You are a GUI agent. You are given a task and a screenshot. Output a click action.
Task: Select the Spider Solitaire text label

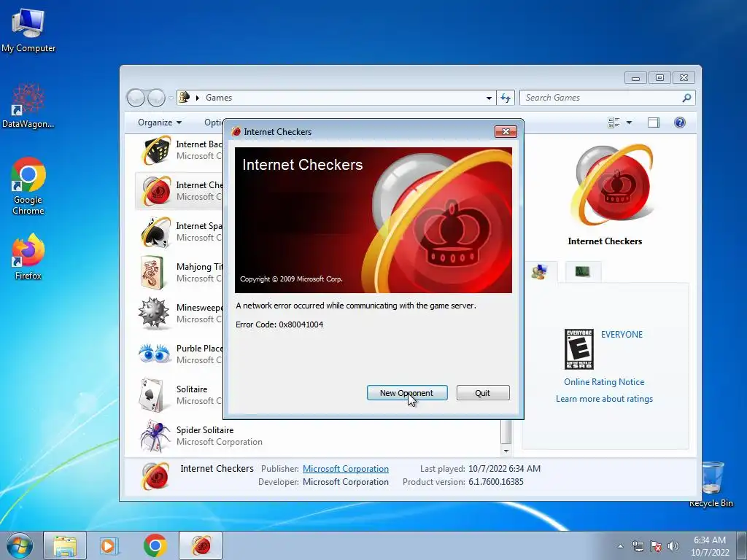coord(205,430)
